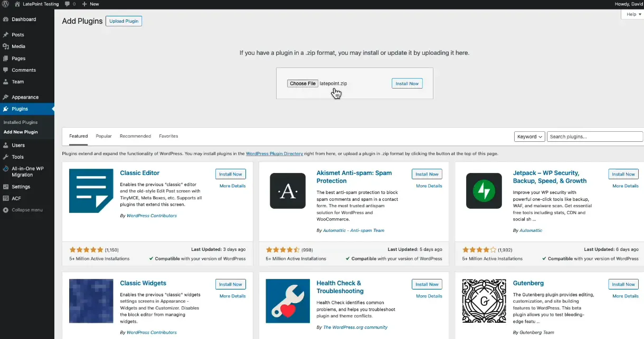
Task: Switch to the Recommended tab
Action: tap(135, 136)
